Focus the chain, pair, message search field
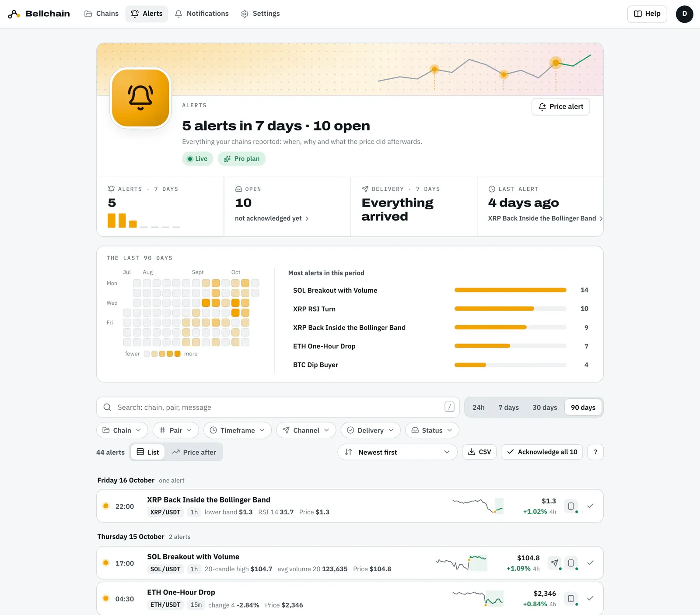This screenshot has width=700, height=615. [278, 408]
